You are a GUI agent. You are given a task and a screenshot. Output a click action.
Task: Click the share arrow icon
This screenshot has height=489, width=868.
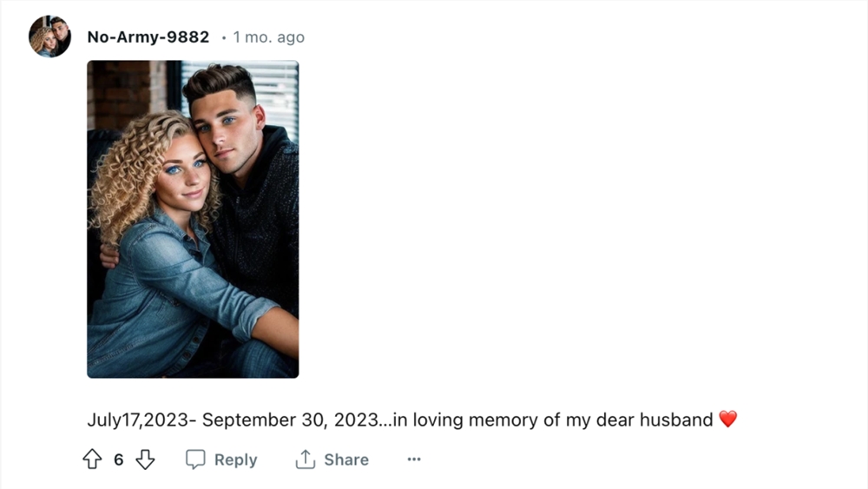(x=305, y=459)
